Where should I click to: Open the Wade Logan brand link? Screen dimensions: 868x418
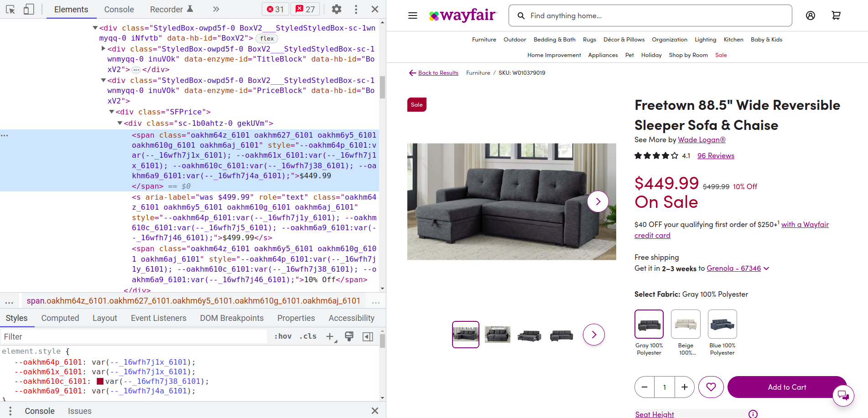pos(702,140)
